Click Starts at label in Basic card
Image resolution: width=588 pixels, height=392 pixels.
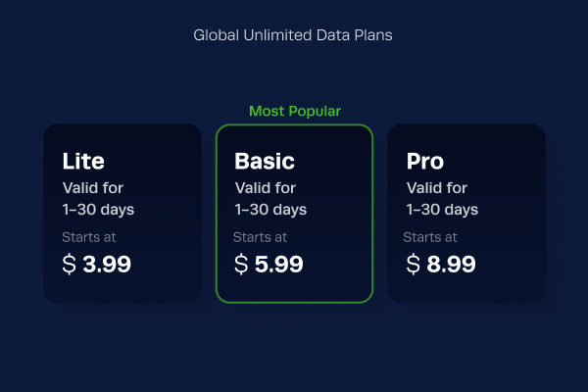pos(260,237)
